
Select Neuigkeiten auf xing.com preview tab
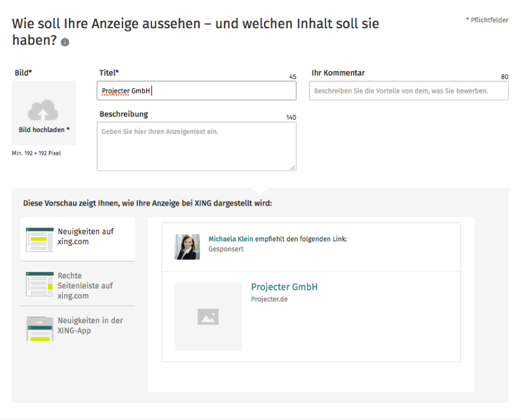78,239
